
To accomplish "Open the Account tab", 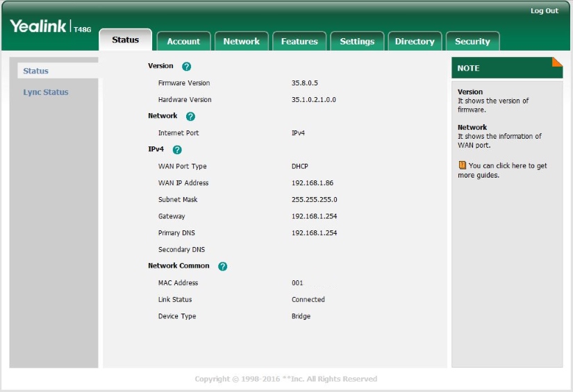I will pos(183,42).
